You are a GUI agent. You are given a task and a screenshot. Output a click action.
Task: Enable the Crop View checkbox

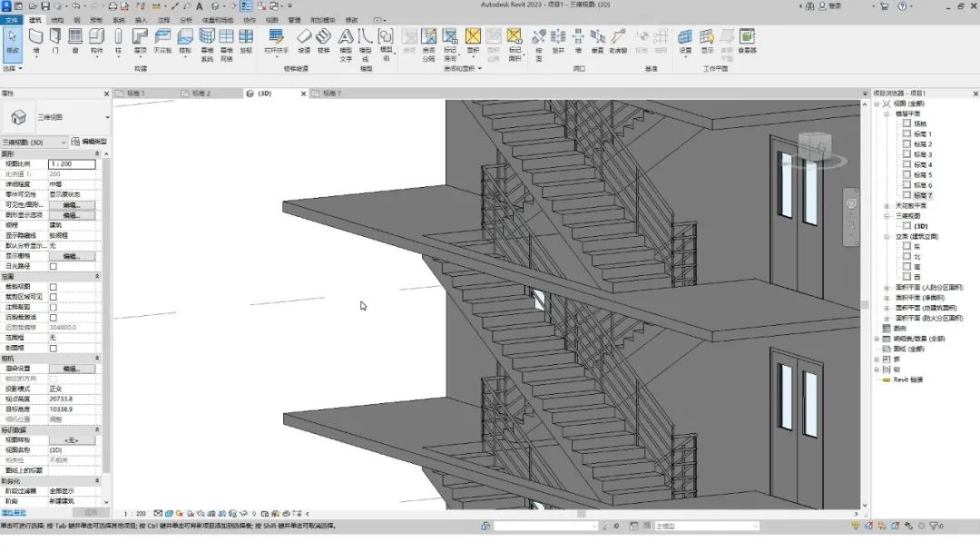[54, 287]
